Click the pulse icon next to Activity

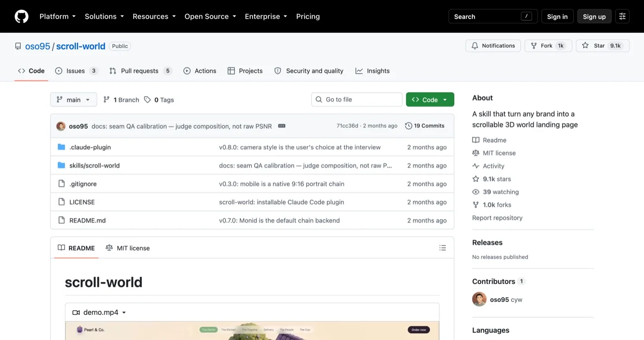476,166
